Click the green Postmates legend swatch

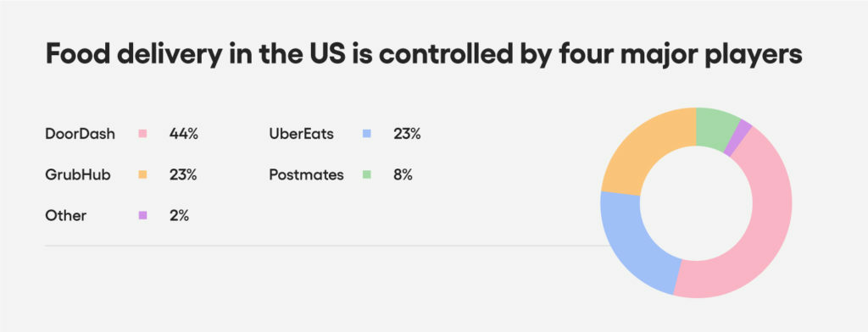coord(366,174)
